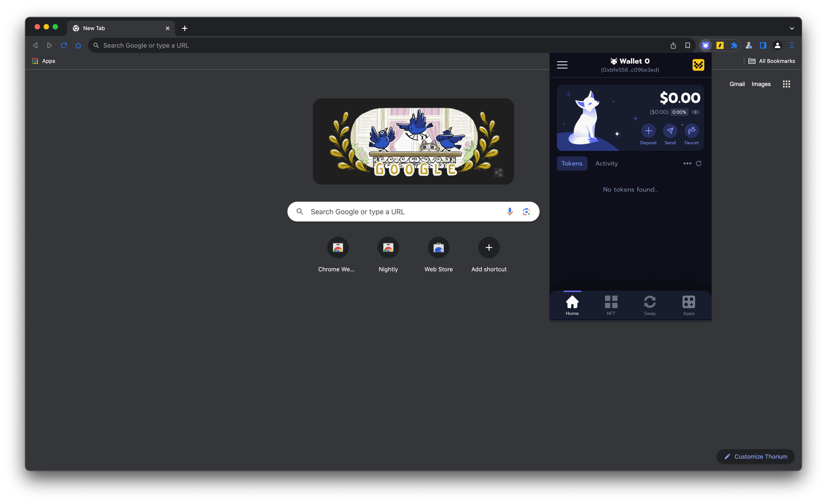This screenshot has width=827, height=504.
Task: Go forward with the forward arrow
Action: [x=49, y=45]
